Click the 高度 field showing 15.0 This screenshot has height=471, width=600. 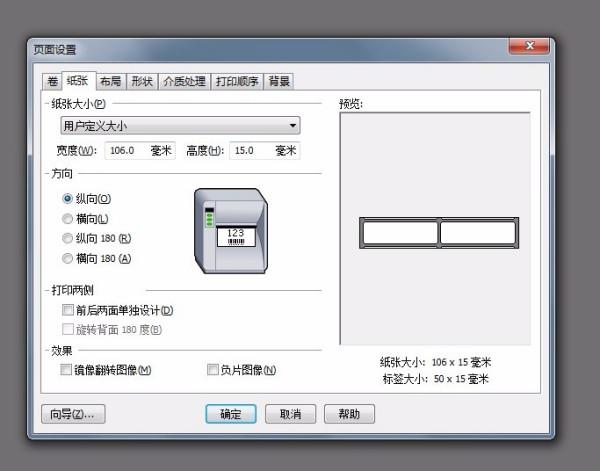[x=265, y=150]
